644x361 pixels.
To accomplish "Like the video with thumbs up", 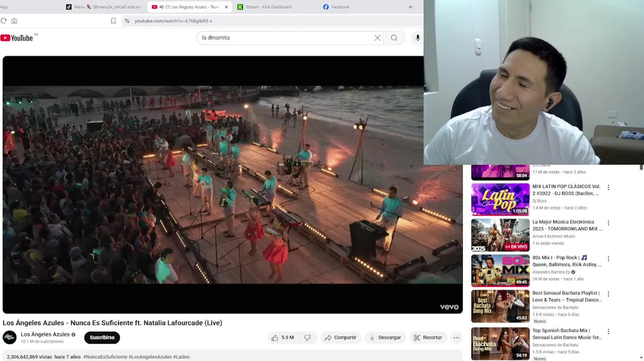I will [283, 338].
